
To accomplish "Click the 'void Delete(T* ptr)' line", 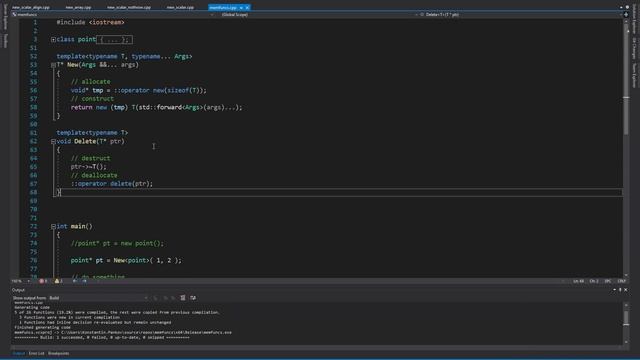I will point(91,142).
